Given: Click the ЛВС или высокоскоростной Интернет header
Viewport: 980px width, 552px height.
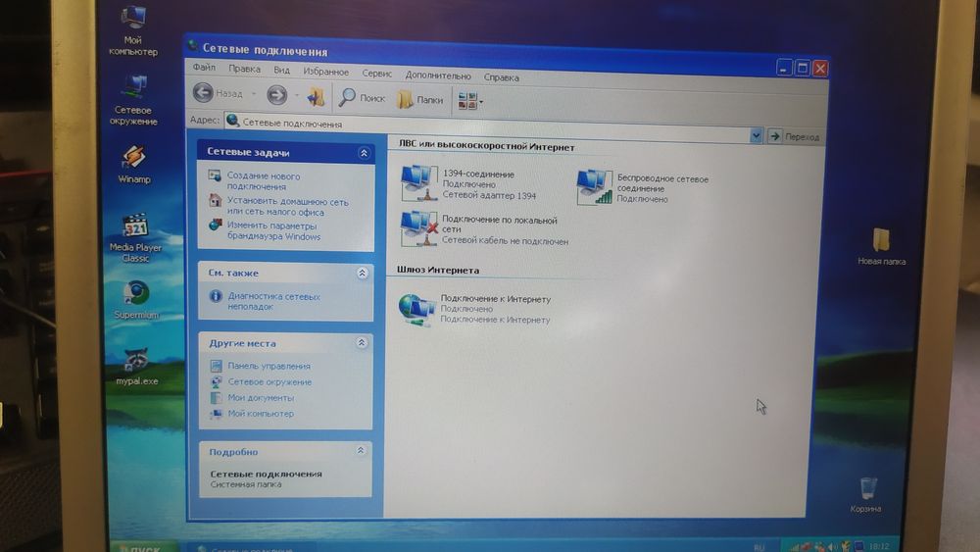Looking at the screenshot, I should pos(486,146).
